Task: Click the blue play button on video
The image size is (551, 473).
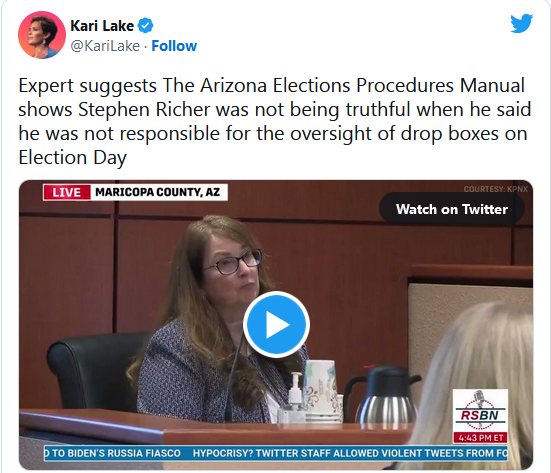Action: pyautogui.click(x=276, y=324)
